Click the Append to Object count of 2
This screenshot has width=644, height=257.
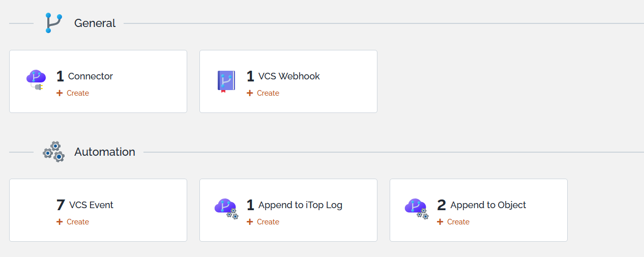(x=442, y=205)
